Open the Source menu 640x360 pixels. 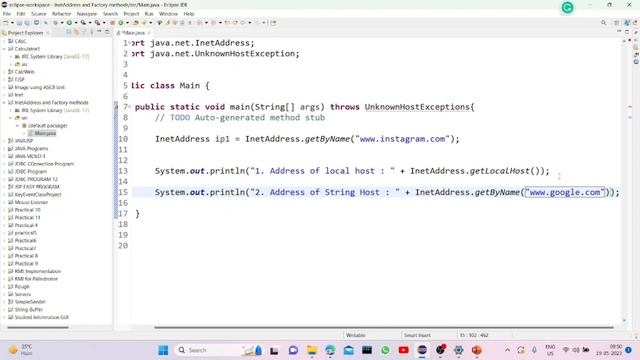tap(39, 14)
